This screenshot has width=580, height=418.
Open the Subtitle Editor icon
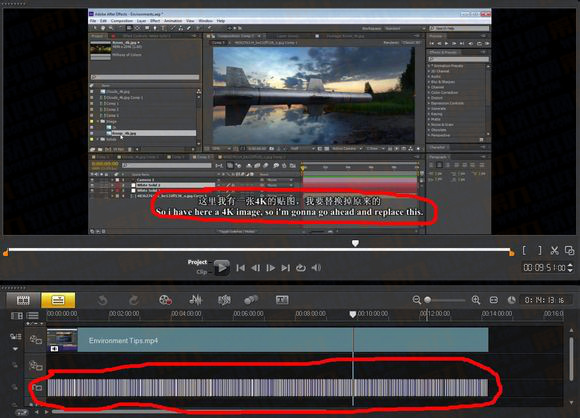click(282, 300)
